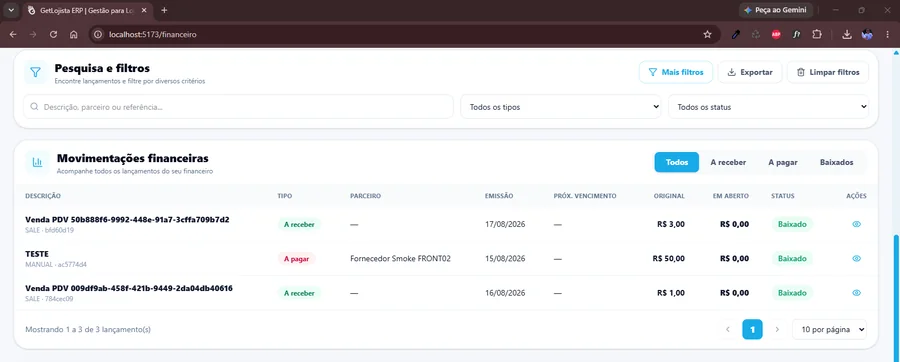This screenshot has width=900, height=362.
Task: Click the Mais filtros button
Action: point(676,72)
